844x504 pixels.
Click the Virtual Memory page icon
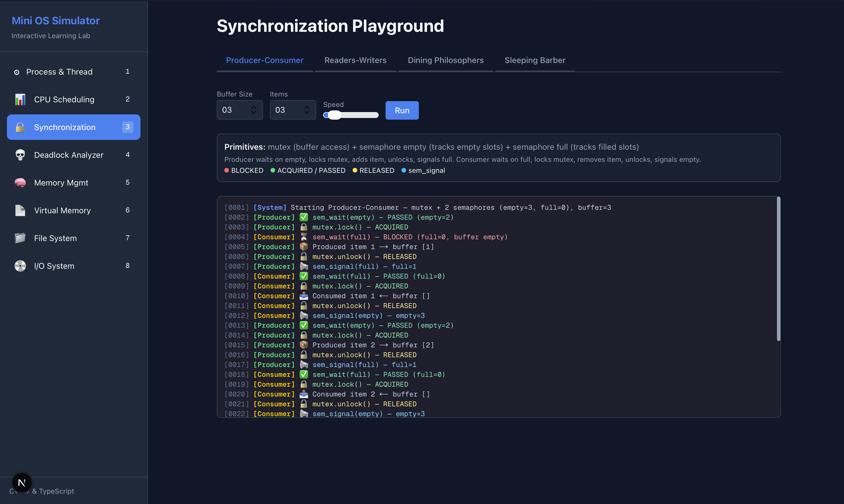[20, 211]
